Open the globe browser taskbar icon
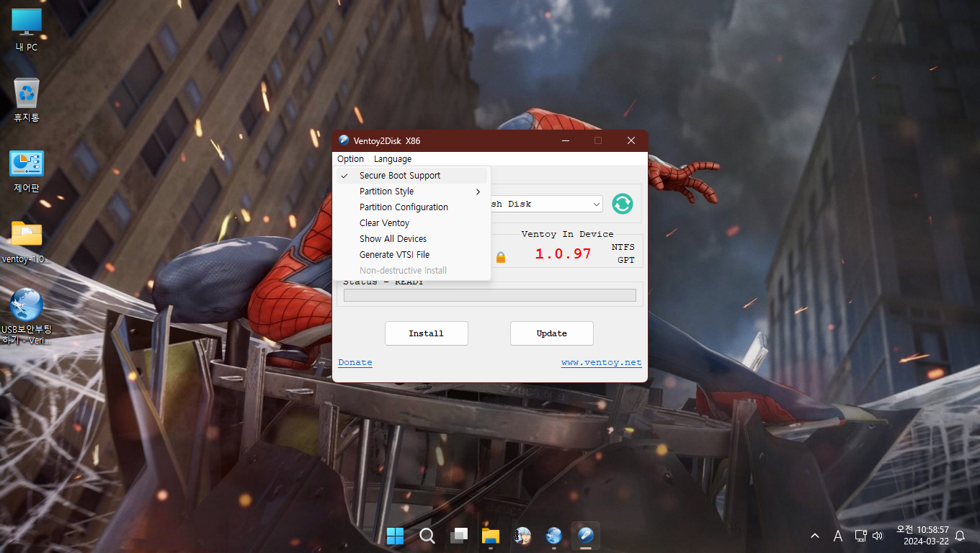Image resolution: width=980 pixels, height=553 pixels. [x=554, y=536]
